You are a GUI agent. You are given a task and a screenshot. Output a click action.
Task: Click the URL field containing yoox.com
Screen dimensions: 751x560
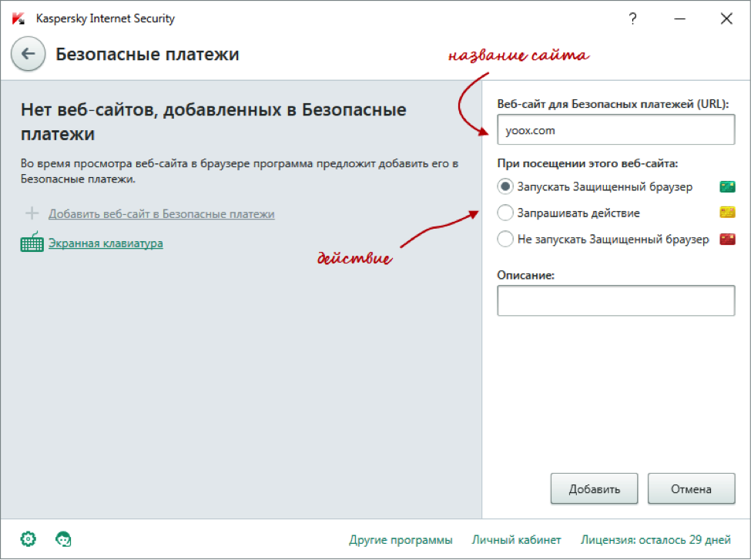click(616, 129)
